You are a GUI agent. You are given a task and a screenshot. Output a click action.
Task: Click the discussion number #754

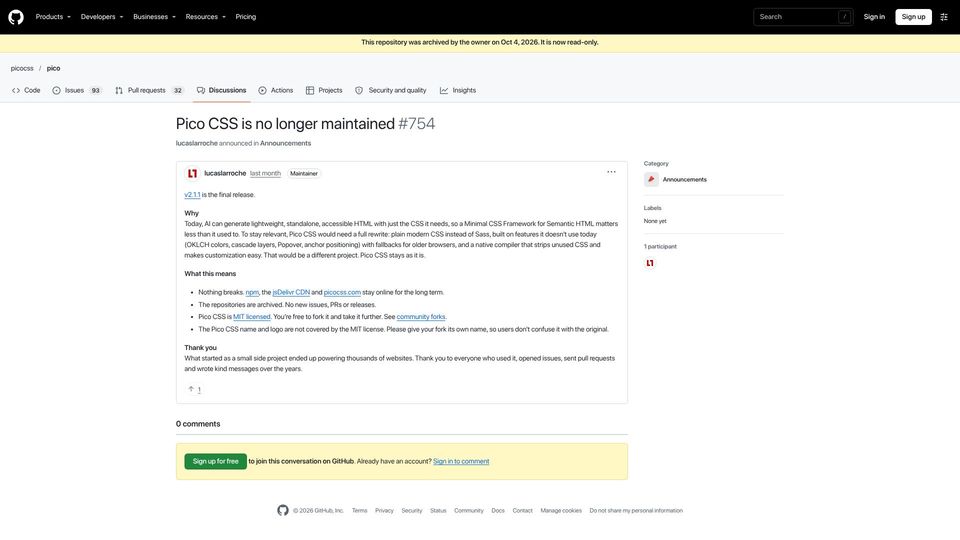coord(416,124)
